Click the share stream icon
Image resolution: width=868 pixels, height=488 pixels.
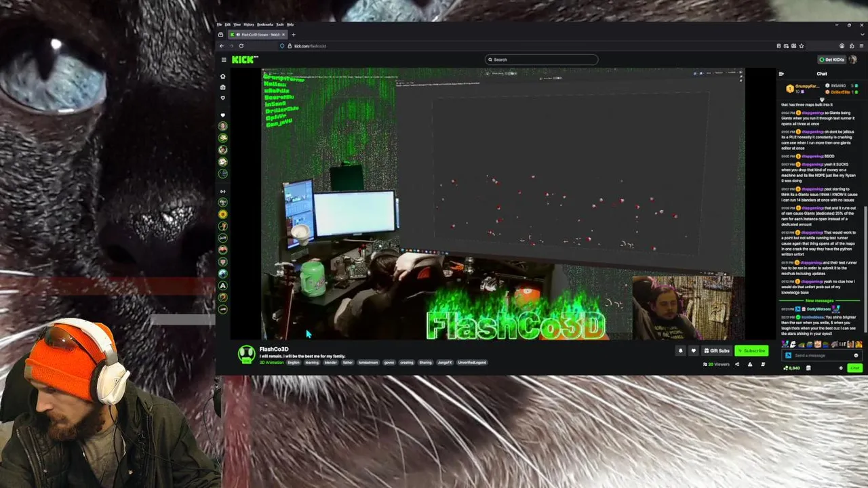click(x=737, y=365)
